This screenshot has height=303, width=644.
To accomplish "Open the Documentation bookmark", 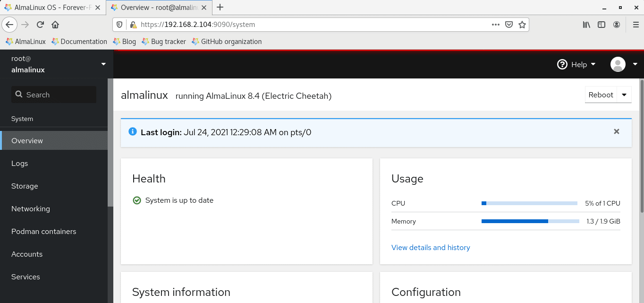I will (79, 42).
